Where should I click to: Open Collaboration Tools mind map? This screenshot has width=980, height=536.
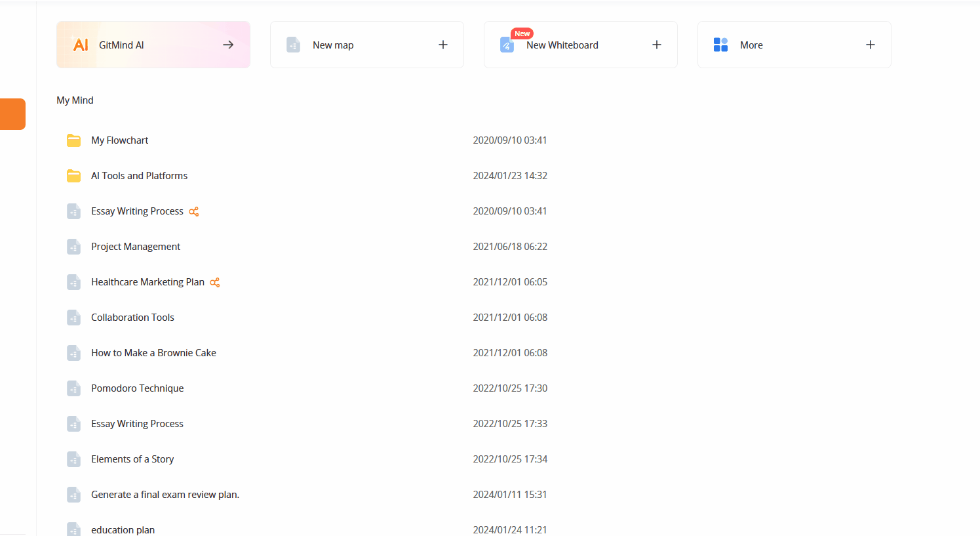coord(132,318)
